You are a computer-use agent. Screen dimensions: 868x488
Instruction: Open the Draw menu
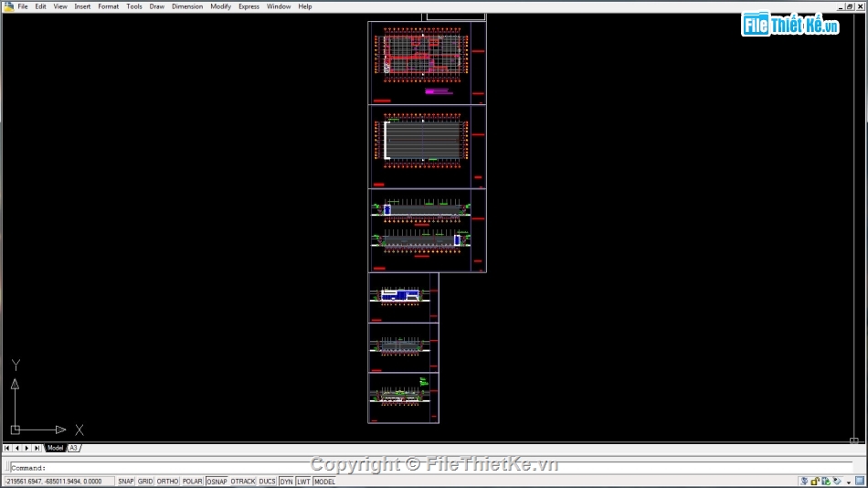pos(156,6)
